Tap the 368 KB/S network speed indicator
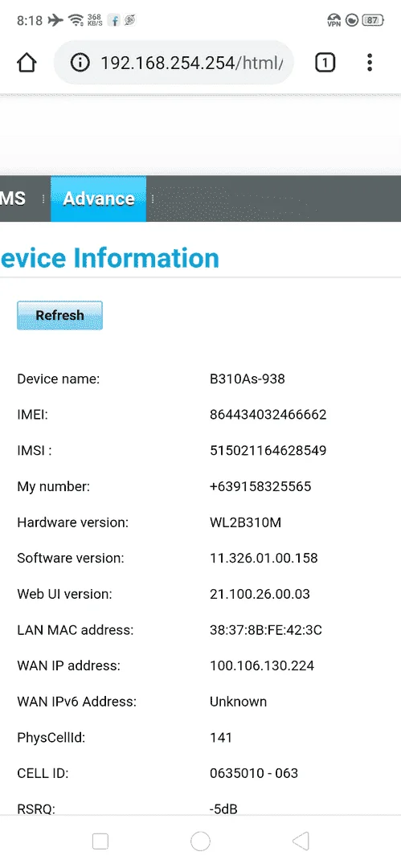This screenshot has height=868, width=401. 95,20
